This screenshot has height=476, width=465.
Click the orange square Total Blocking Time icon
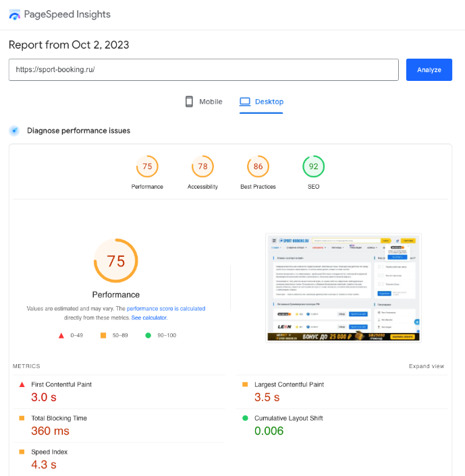click(x=22, y=419)
